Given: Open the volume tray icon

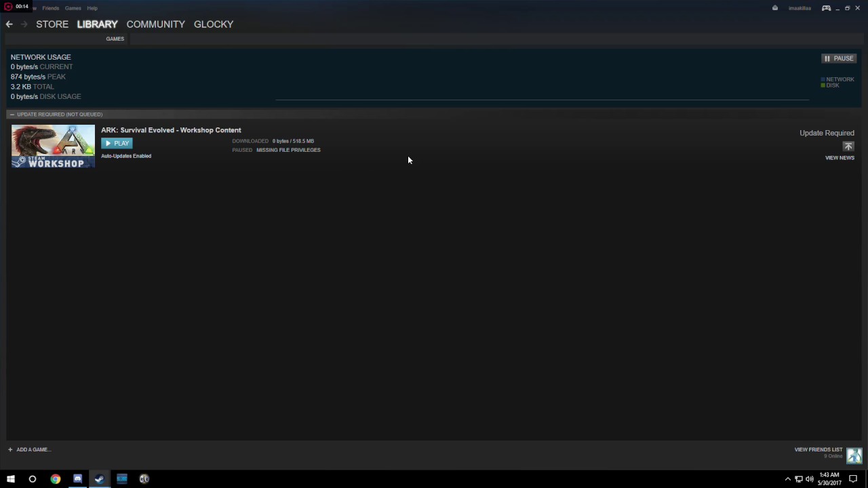Looking at the screenshot, I should coord(810,479).
